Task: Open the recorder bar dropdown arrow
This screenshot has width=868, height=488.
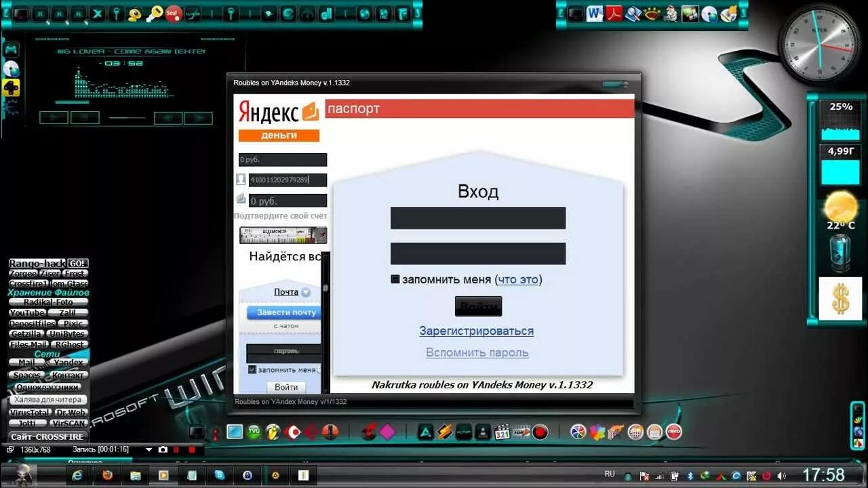Action: pyautogui.click(x=149, y=449)
